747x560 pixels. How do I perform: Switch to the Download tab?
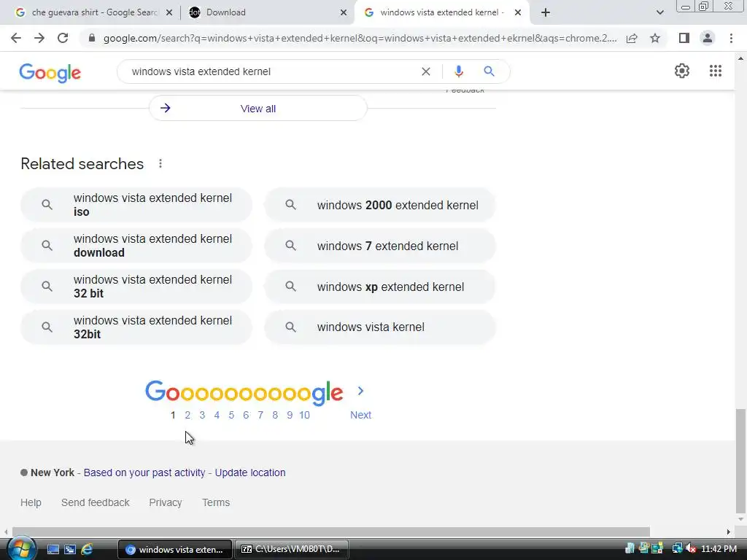(267, 12)
